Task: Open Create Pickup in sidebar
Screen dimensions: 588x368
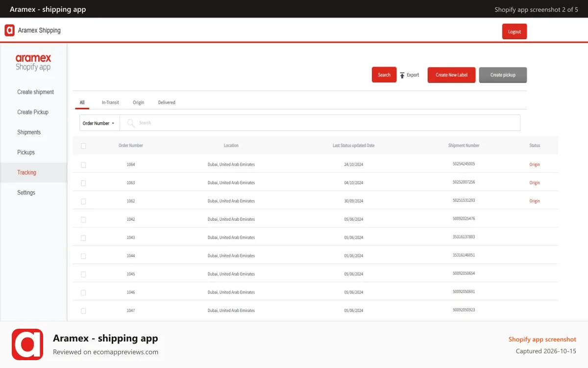Action: tap(33, 112)
